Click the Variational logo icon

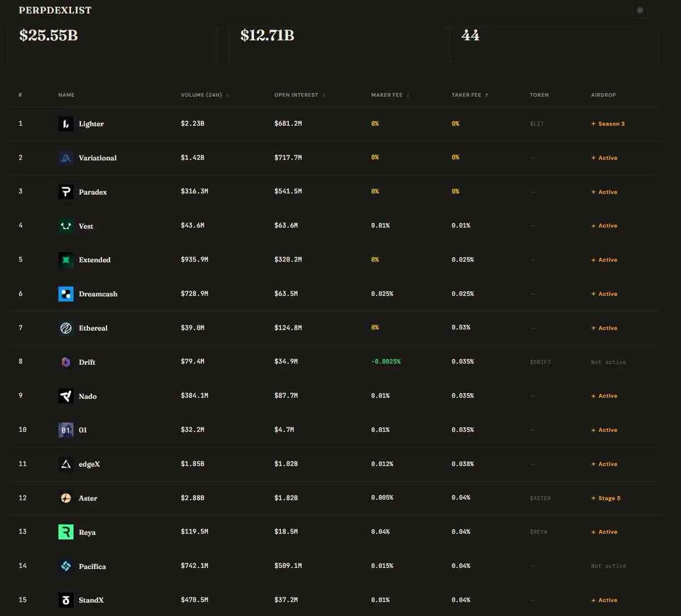(66, 158)
